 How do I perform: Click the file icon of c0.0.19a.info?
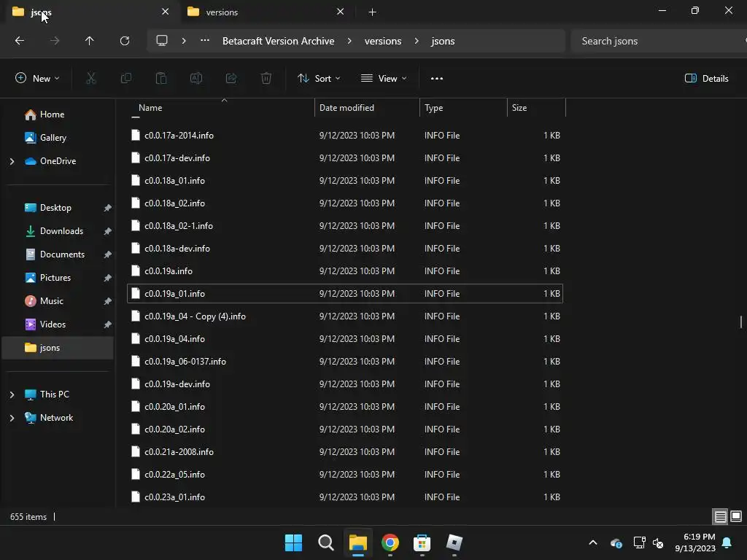pos(136,271)
